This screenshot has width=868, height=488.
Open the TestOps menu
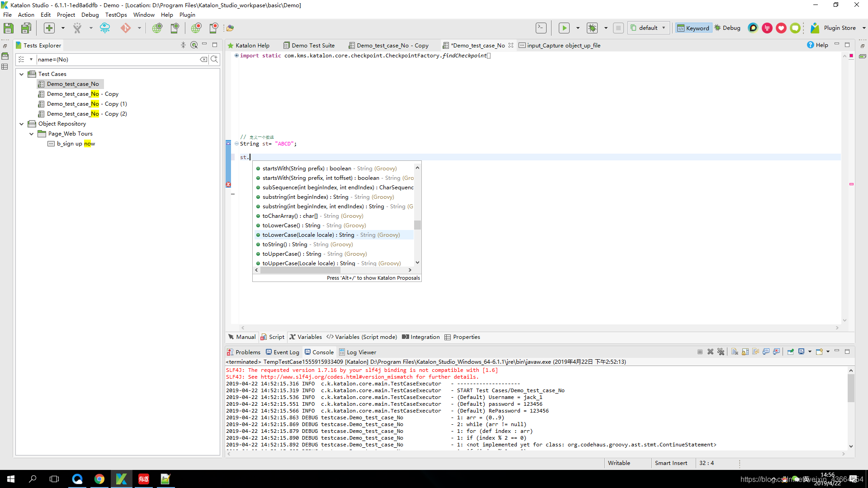click(x=116, y=14)
